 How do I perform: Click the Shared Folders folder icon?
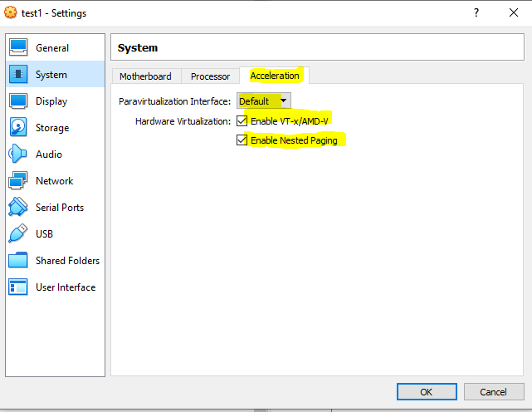coord(18,260)
